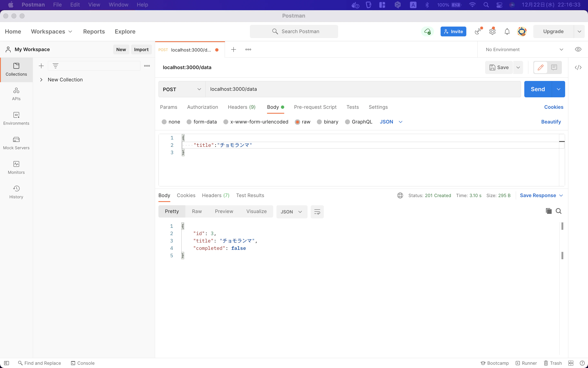Click the Import button
This screenshot has height=368, width=588.
point(141,49)
